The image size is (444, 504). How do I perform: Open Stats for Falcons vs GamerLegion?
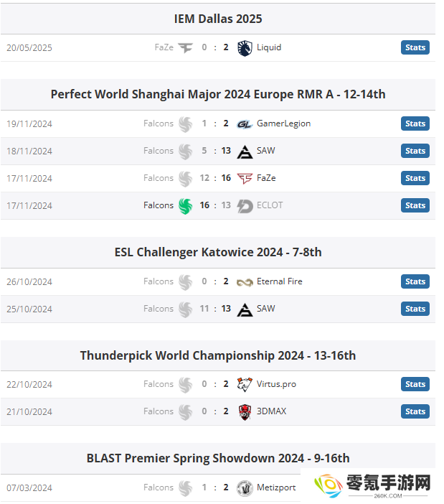point(415,123)
